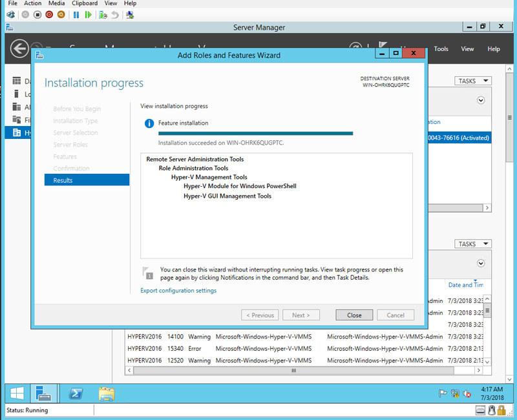
Task: Click the Action Center flag tray icon
Action: click(x=443, y=394)
